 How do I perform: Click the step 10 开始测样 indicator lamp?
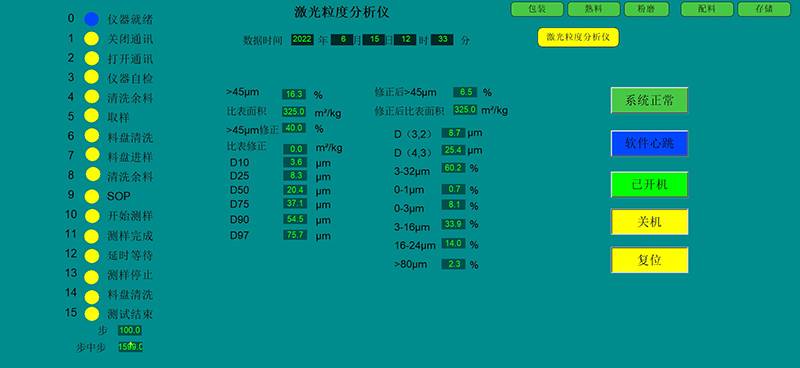pos(92,216)
